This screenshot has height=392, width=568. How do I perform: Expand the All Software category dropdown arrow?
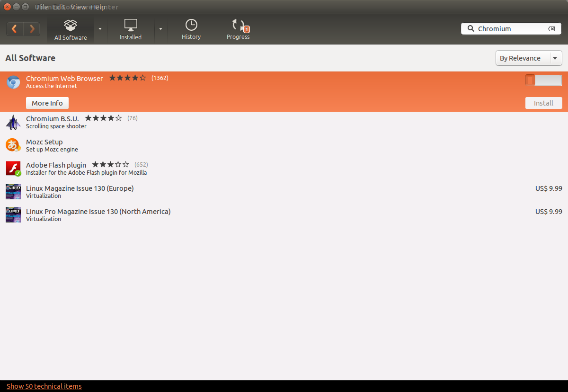[x=100, y=29]
